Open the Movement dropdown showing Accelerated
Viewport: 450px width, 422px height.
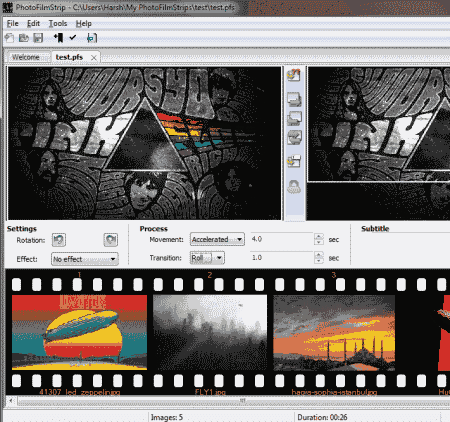click(217, 239)
